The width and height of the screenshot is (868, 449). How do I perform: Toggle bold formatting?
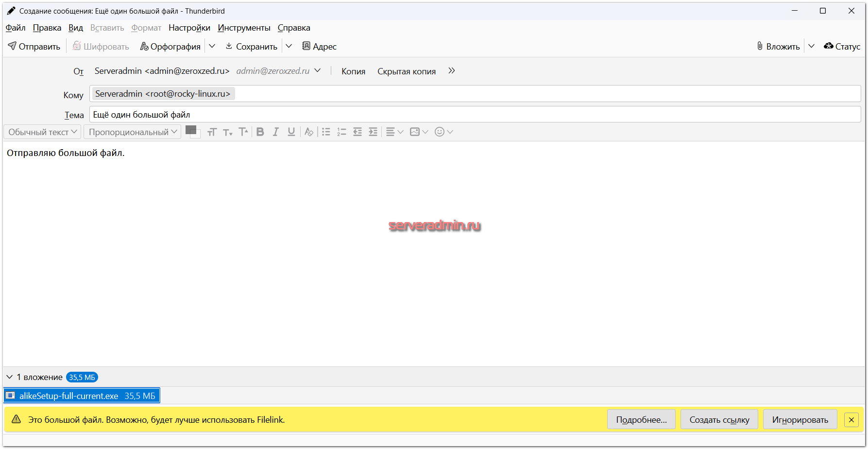tap(260, 132)
